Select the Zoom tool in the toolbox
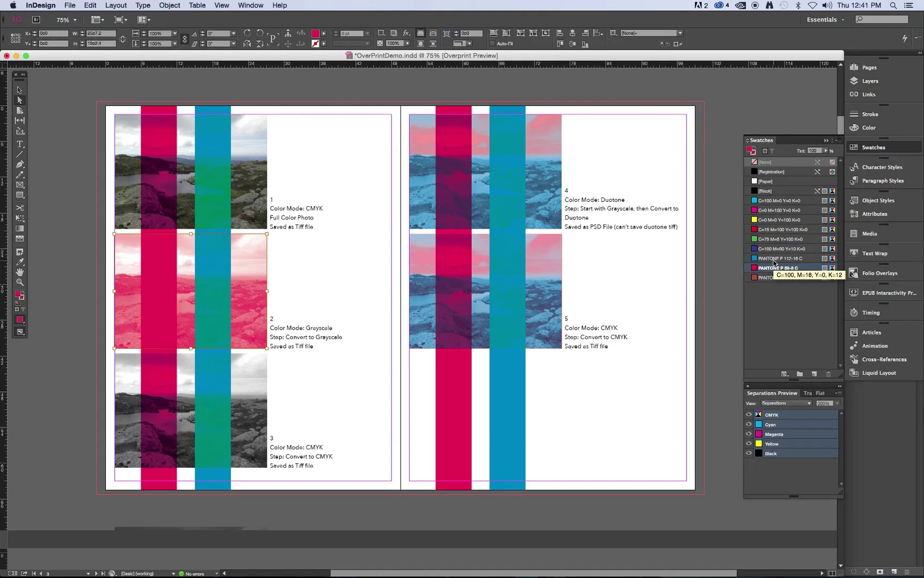This screenshot has height=578, width=924. (x=20, y=282)
